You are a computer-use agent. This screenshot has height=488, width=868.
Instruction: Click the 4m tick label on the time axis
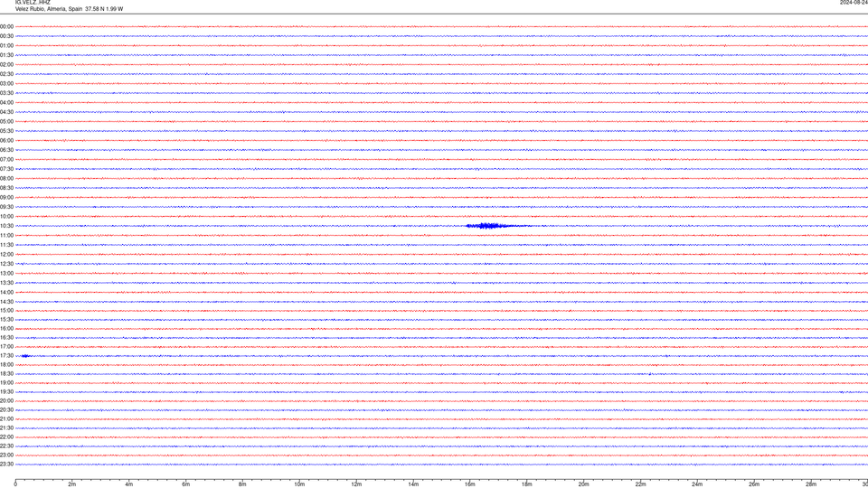pos(129,484)
